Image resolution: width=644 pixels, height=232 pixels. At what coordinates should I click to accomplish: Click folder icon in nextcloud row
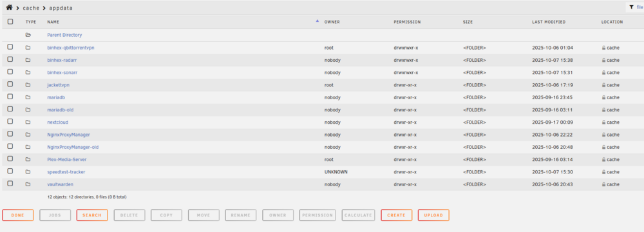tap(28, 122)
